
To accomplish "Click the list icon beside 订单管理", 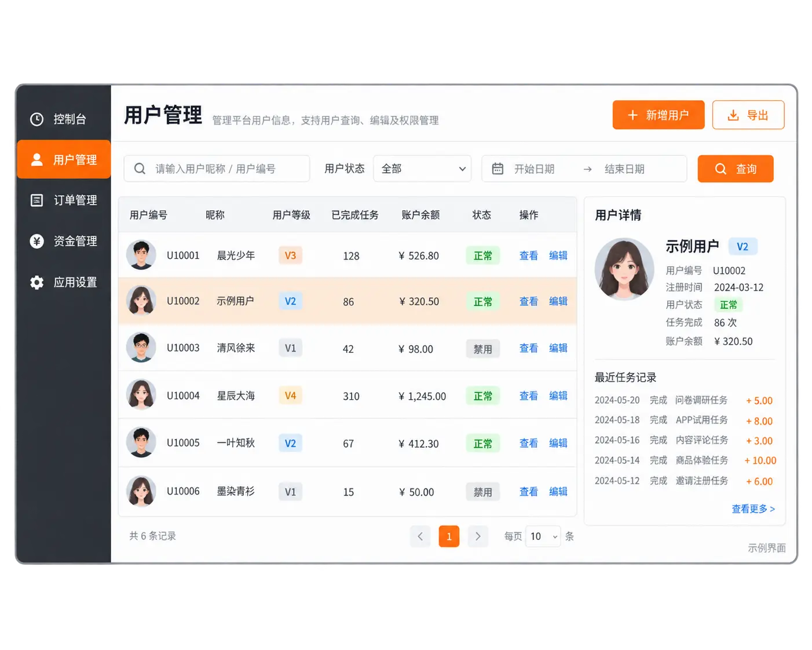I will coord(36,200).
